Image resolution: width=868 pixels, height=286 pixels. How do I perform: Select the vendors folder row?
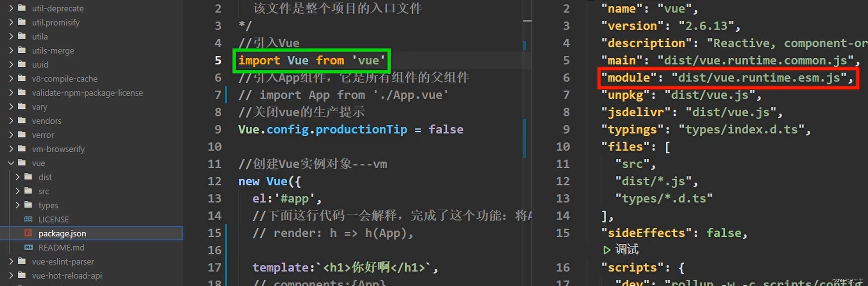(x=91, y=121)
